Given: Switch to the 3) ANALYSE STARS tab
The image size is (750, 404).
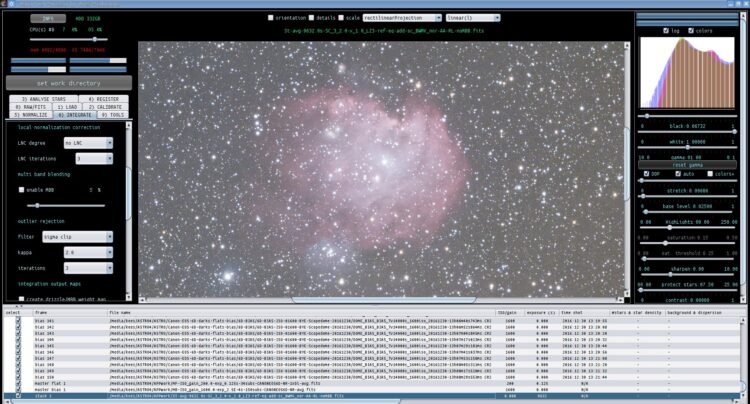Looking at the screenshot, I should [44, 99].
